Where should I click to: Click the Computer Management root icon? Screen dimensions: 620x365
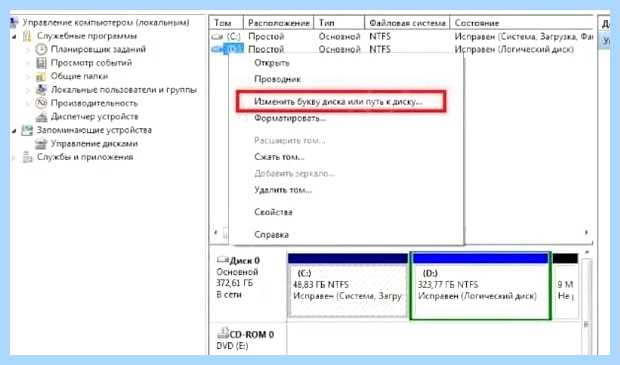click(x=13, y=22)
